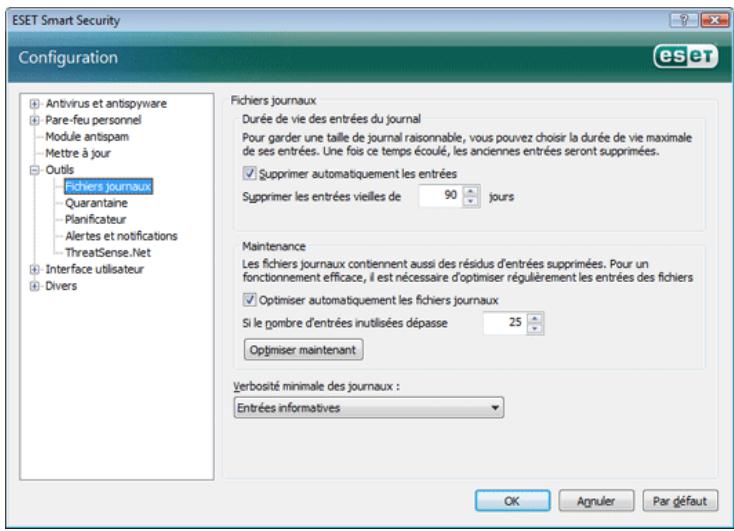
Task: Click the Optimiser maintenant button
Action: click(x=303, y=350)
